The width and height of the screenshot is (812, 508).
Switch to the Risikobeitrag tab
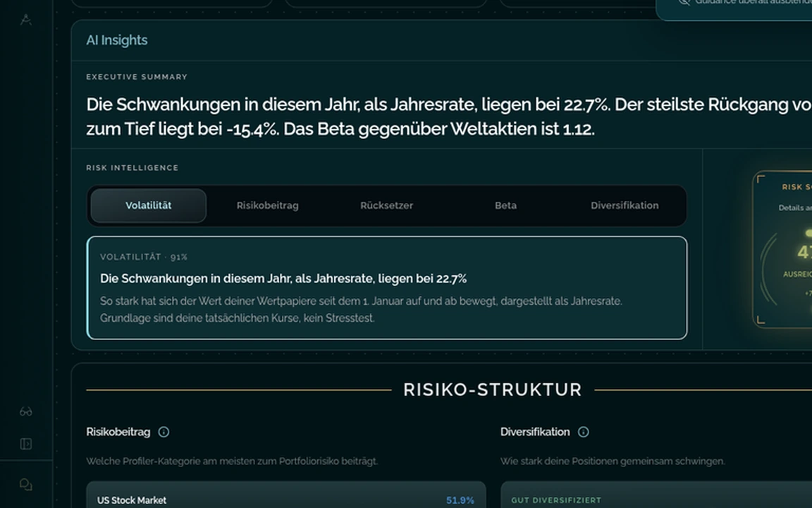click(268, 206)
